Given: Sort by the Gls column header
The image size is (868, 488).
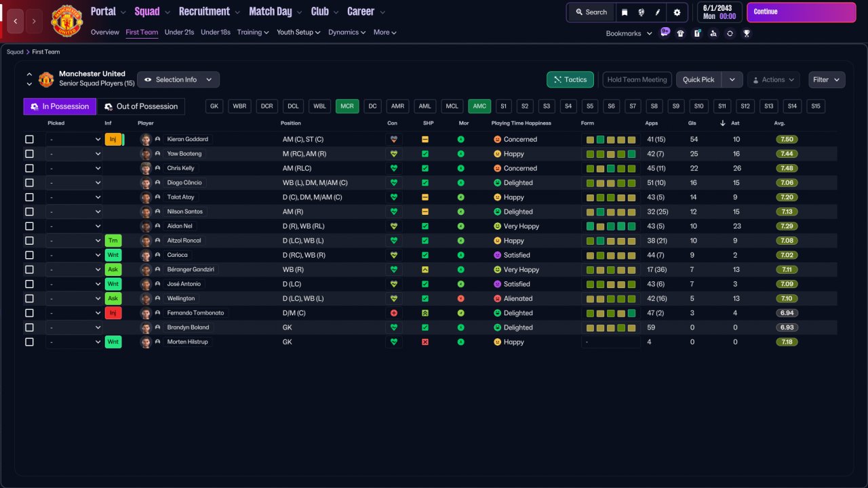Looking at the screenshot, I should tap(692, 123).
